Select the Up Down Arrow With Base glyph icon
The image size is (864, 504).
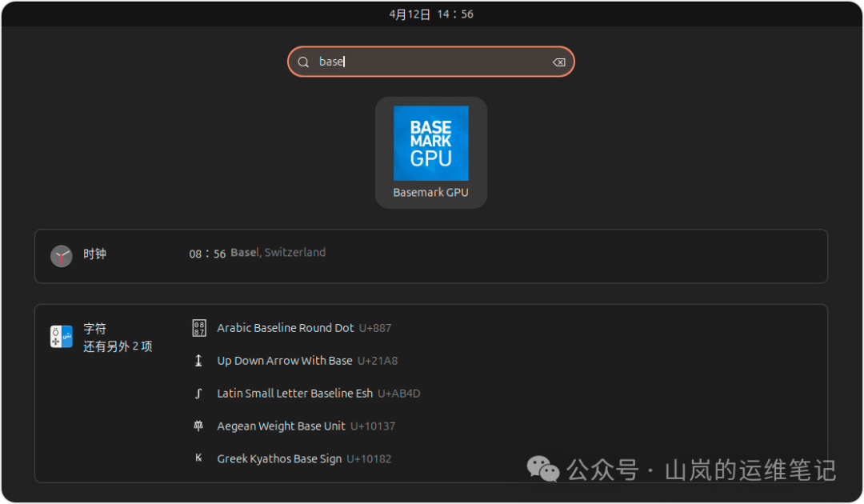198,360
